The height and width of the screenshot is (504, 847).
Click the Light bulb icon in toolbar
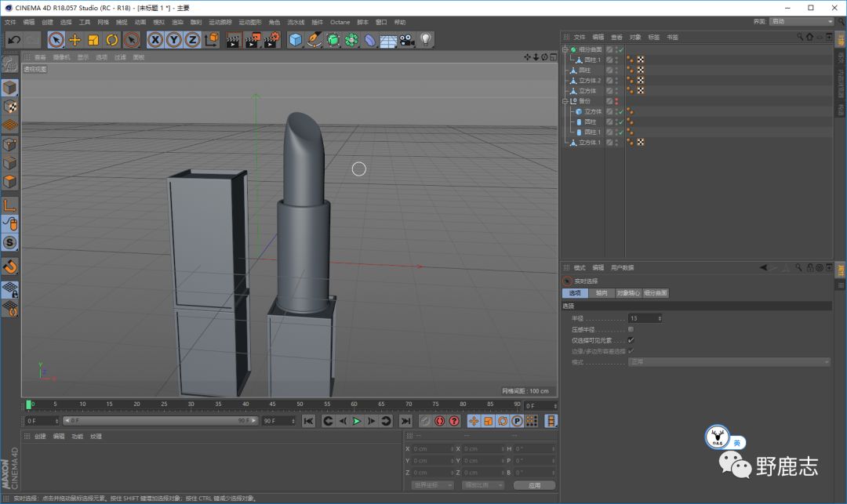pyautogui.click(x=426, y=40)
